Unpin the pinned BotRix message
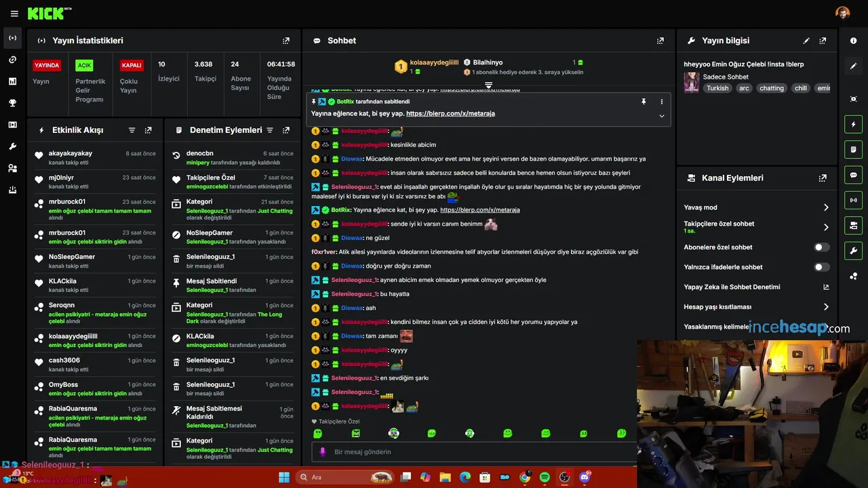 click(644, 102)
